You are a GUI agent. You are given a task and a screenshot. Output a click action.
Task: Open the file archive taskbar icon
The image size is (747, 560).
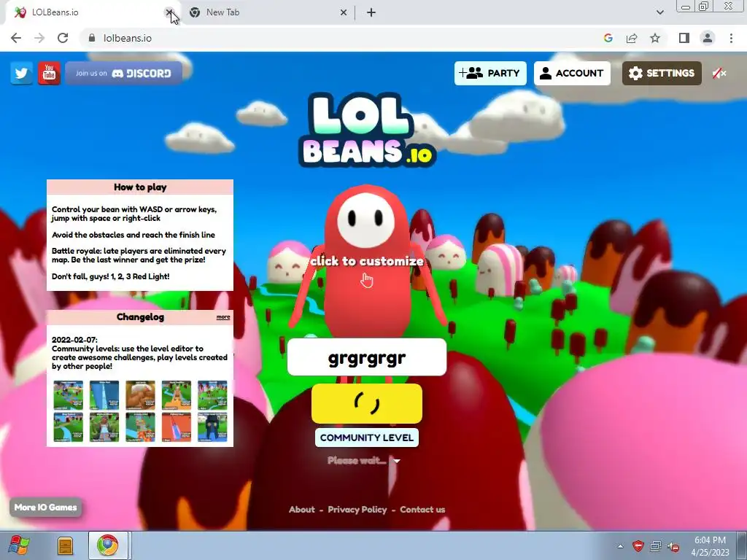click(x=65, y=546)
